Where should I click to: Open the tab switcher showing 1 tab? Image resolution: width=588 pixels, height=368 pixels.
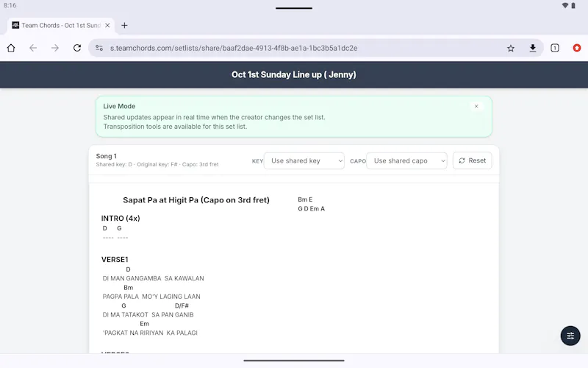tap(555, 48)
